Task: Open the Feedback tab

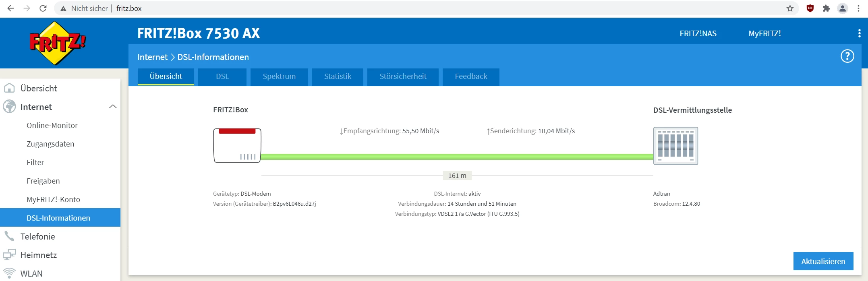Action: 471,76
